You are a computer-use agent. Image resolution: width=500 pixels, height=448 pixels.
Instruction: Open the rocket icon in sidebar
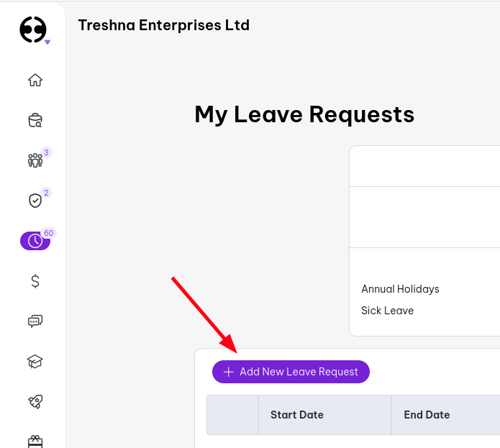click(35, 402)
